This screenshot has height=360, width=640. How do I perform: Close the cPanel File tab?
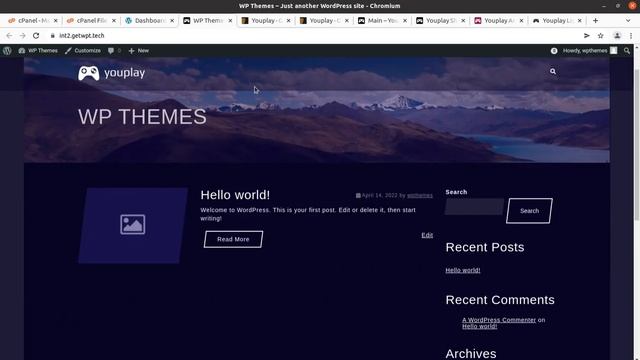tap(114, 20)
